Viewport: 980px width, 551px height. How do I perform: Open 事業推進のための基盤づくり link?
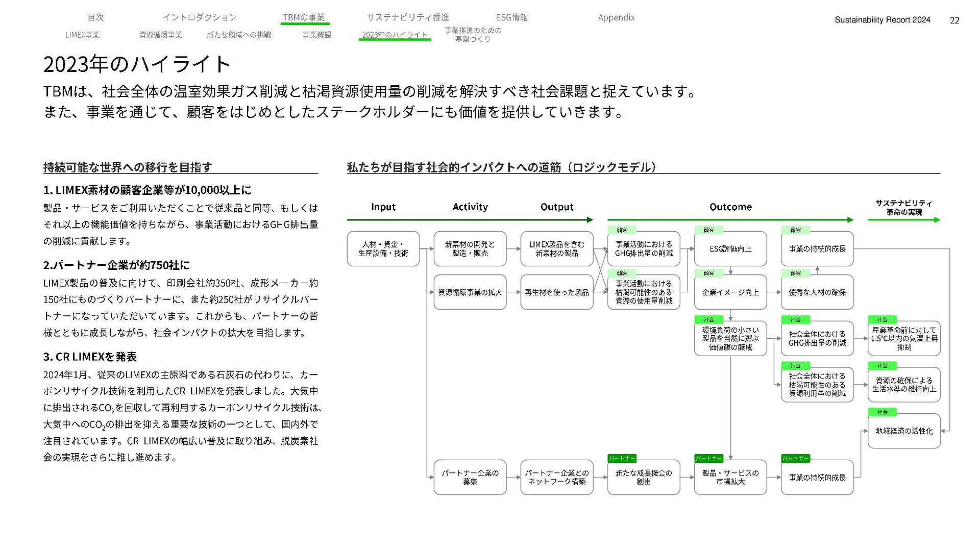(473, 34)
